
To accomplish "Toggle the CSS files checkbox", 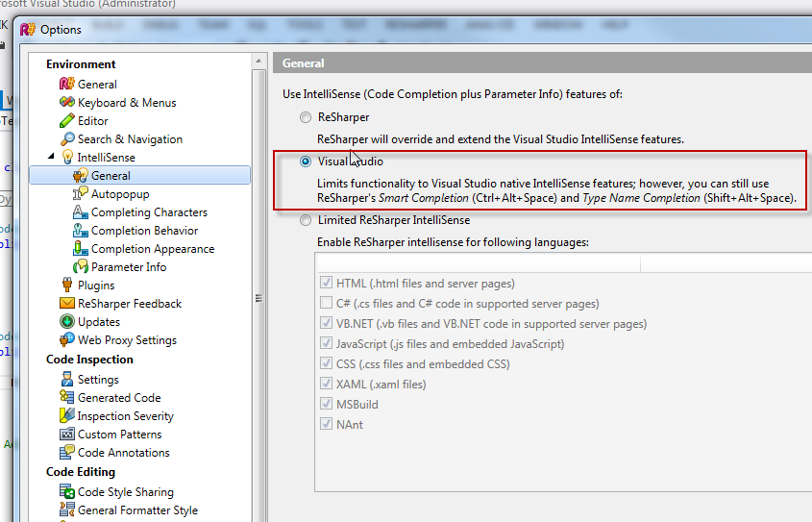I will coord(326,363).
